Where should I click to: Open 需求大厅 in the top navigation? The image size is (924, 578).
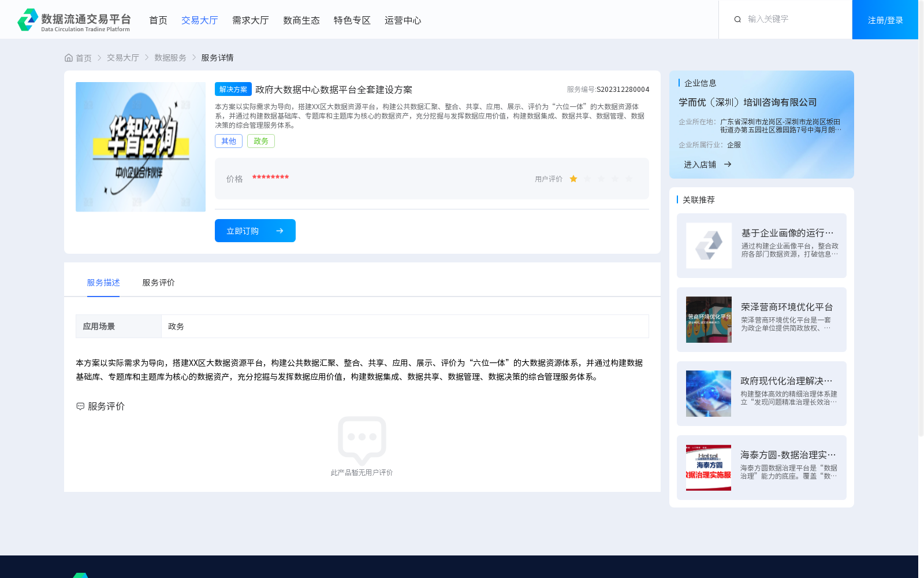[x=251, y=20]
